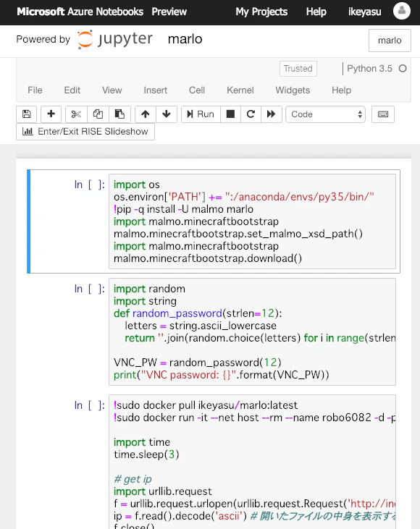Click the Python 3.5 kernel name
The width and height of the screenshot is (420, 529).
pos(370,69)
